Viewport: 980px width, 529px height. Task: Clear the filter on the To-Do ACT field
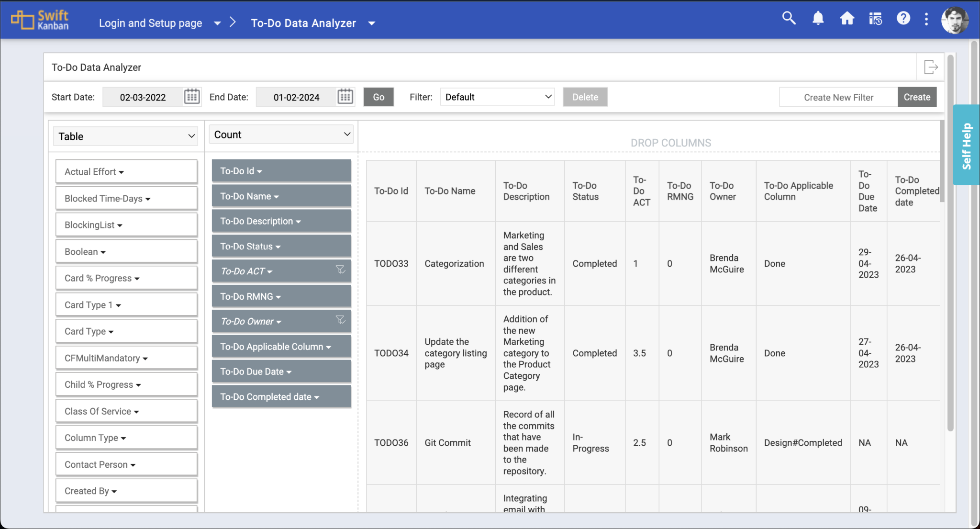(x=340, y=270)
